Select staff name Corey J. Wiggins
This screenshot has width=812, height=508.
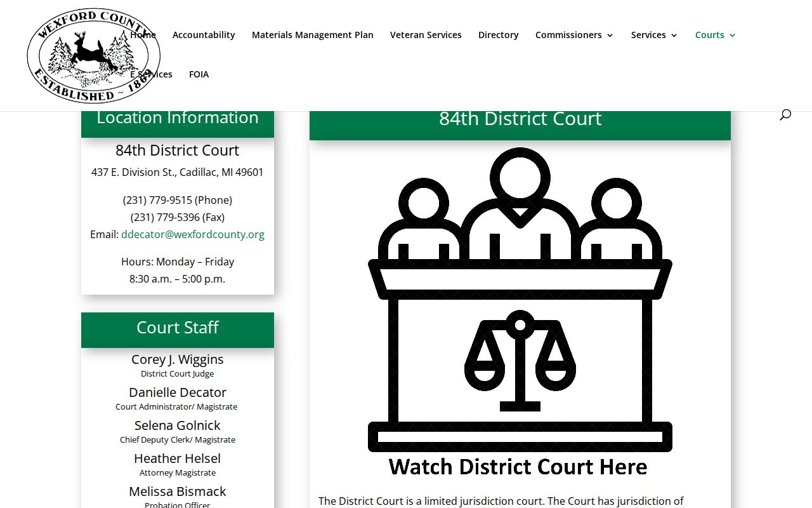click(178, 359)
